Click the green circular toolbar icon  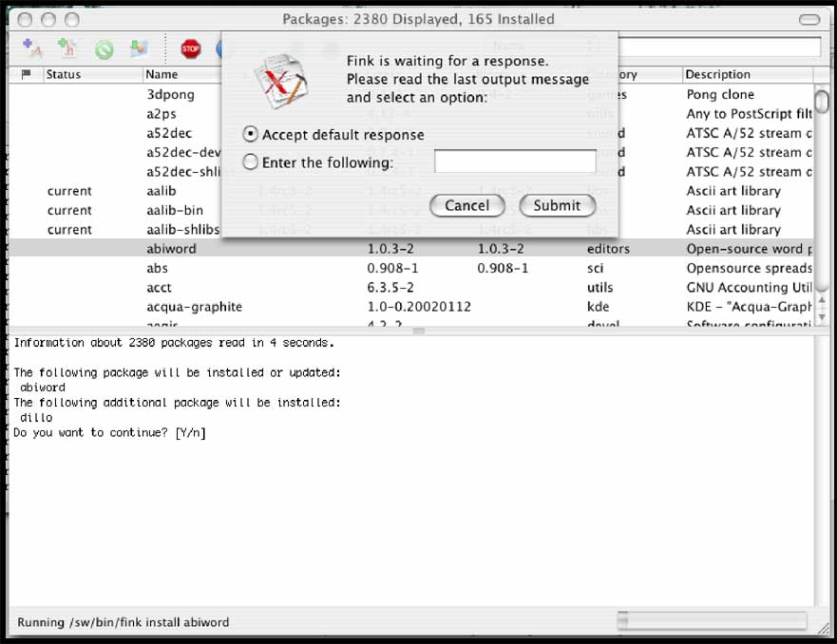104,49
